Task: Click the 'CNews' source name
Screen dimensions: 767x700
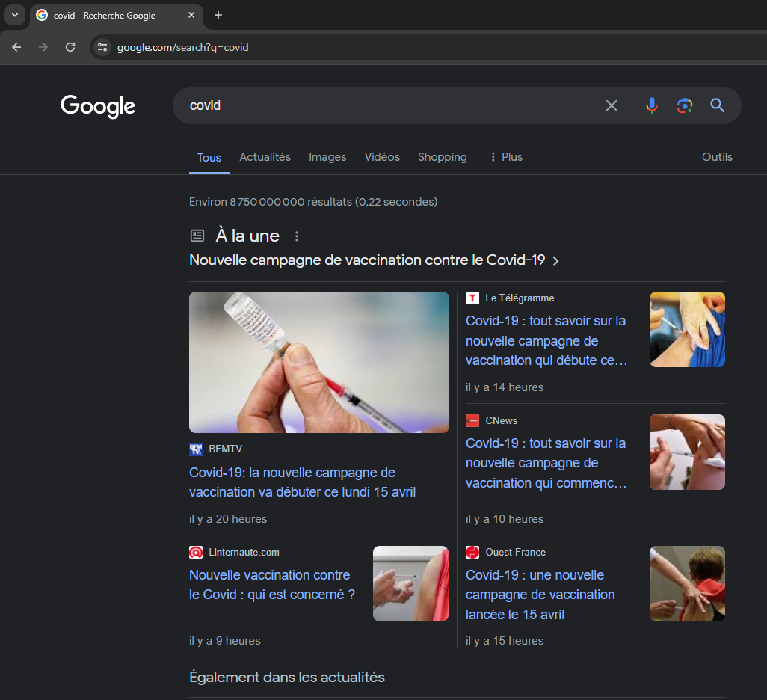Action: pos(501,421)
